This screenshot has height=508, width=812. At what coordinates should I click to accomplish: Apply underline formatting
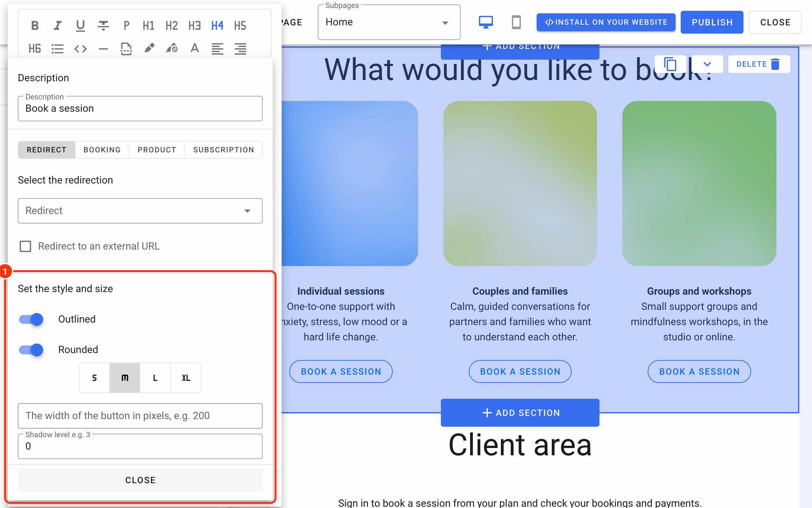pyautogui.click(x=80, y=25)
